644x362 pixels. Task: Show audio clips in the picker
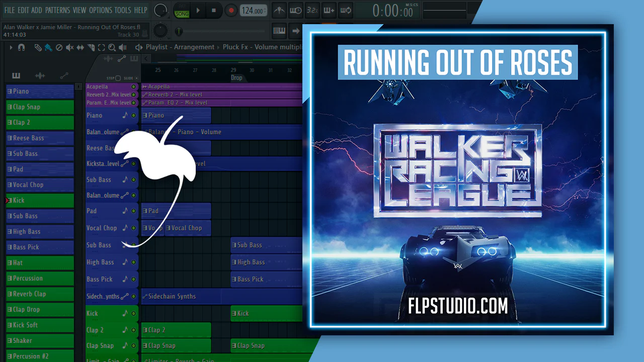coord(40,76)
